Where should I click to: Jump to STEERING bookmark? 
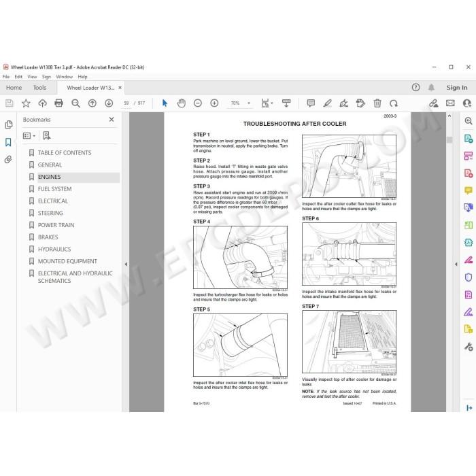(50, 213)
